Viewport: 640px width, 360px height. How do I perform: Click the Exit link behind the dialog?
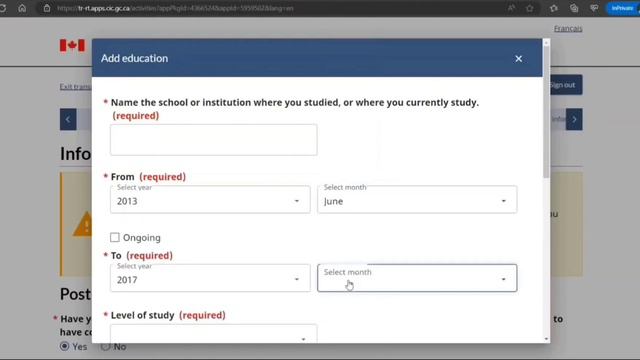coord(76,87)
